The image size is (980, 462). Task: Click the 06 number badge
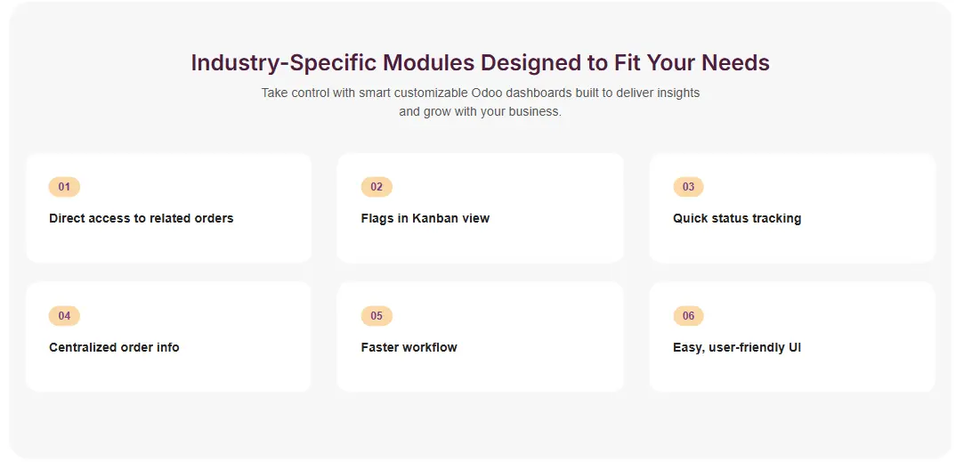[x=688, y=316]
